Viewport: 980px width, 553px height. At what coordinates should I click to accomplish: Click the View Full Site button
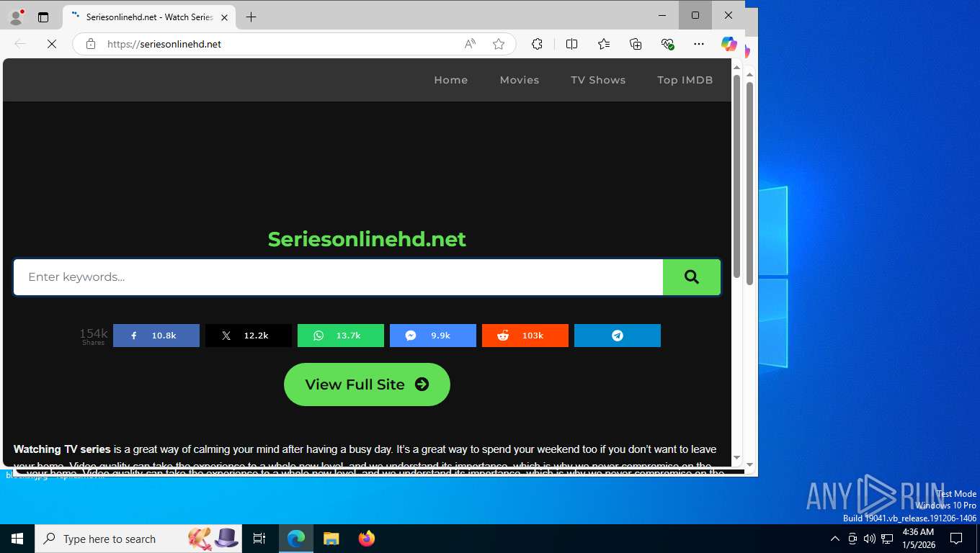click(x=367, y=385)
